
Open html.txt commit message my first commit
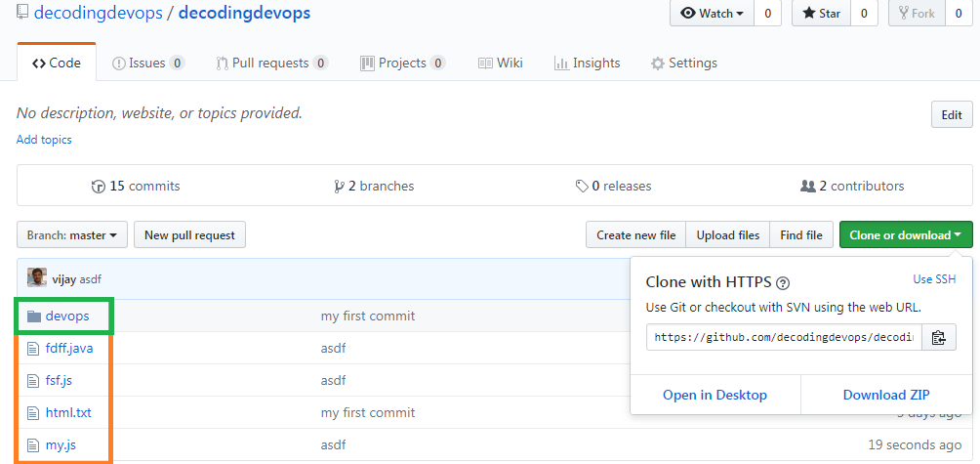click(367, 413)
